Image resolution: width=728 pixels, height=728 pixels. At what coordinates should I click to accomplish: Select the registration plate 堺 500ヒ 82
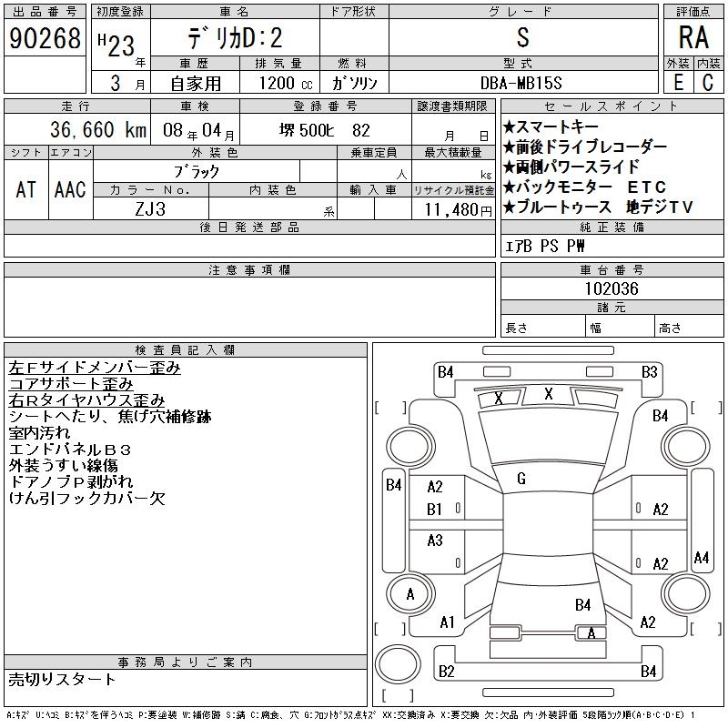pos(325,130)
